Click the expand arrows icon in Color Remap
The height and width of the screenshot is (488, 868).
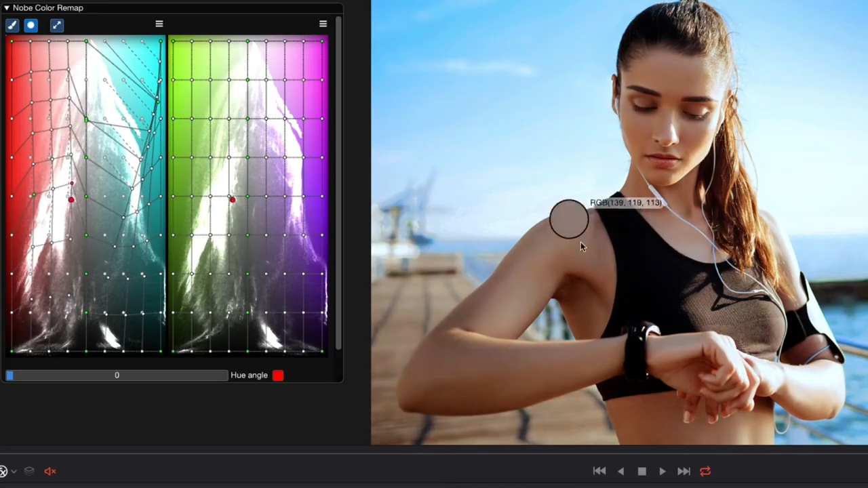coord(57,25)
